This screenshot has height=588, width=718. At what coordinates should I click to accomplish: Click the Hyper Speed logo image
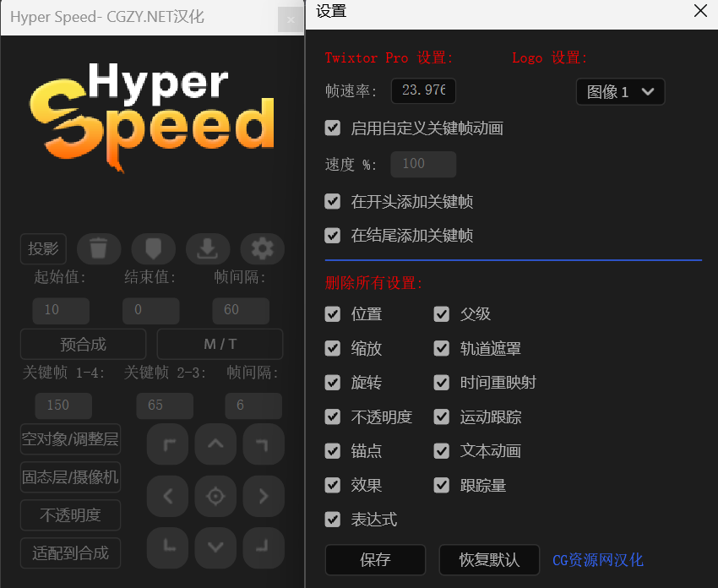(151, 117)
